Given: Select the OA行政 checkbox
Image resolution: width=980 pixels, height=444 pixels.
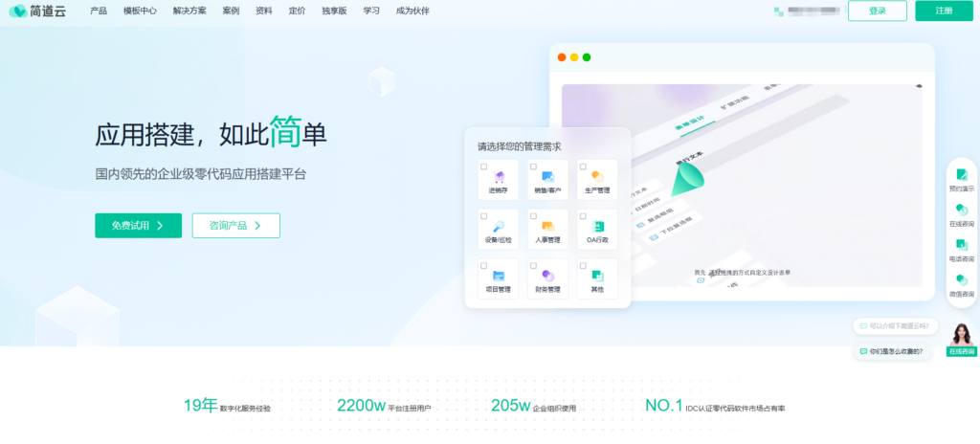Looking at the screenshot, I should [x=583, y=216].
